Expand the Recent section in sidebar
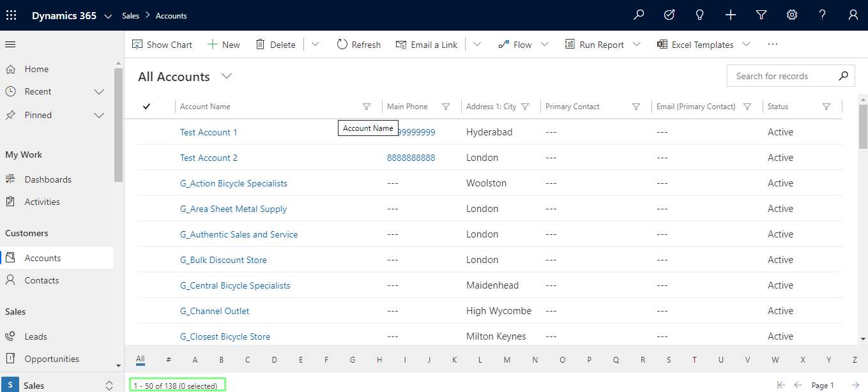This screenshot has width=868, height=392. [x=98, y=91]
